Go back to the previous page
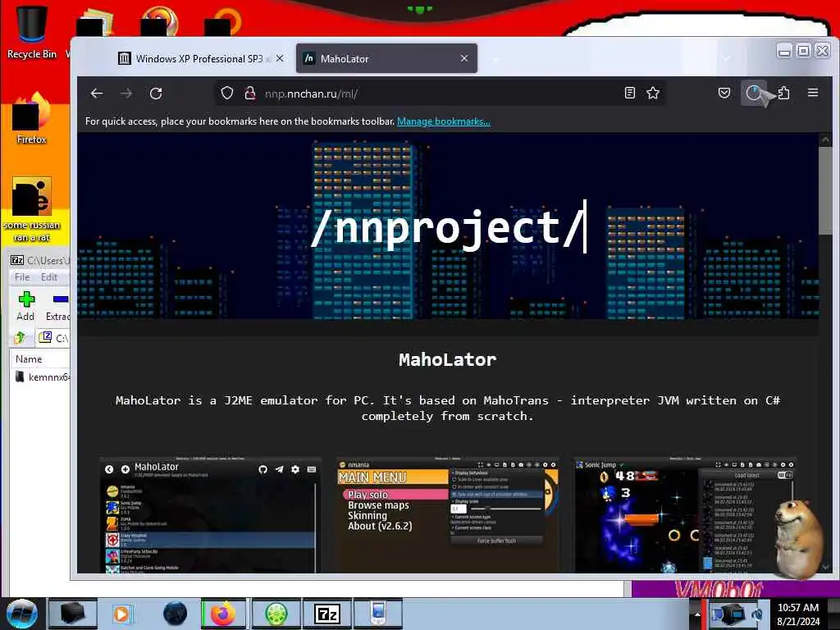Viewport: 840px width, 630px height. [x=97, y=94]
